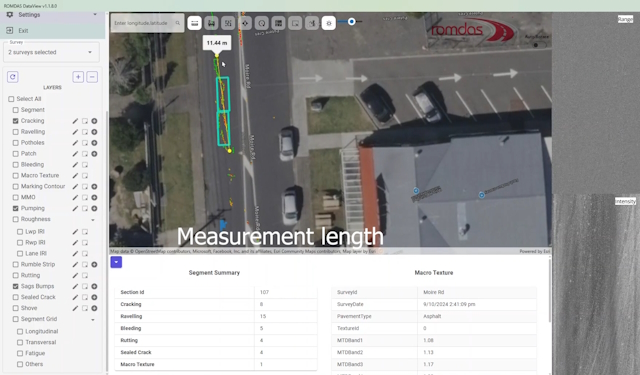Enable the Segment layer checkbox
The width and height of the screenshot is (640, 375).
click(16, 110)
